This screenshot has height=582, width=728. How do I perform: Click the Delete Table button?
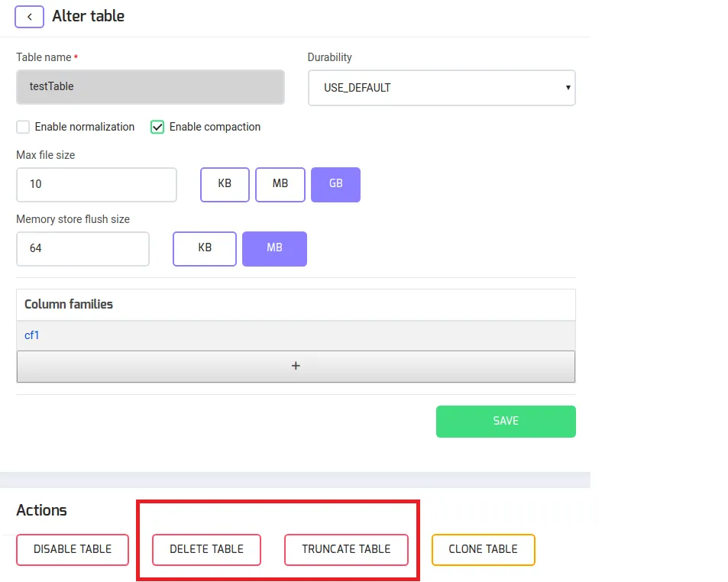206,549
